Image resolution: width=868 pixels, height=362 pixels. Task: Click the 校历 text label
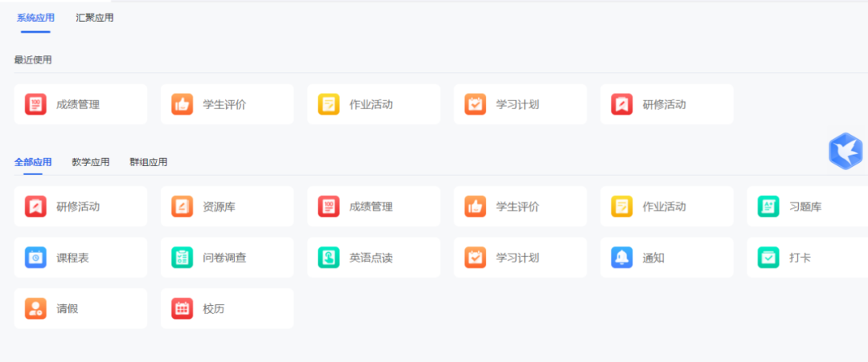[x=214, y=309]
